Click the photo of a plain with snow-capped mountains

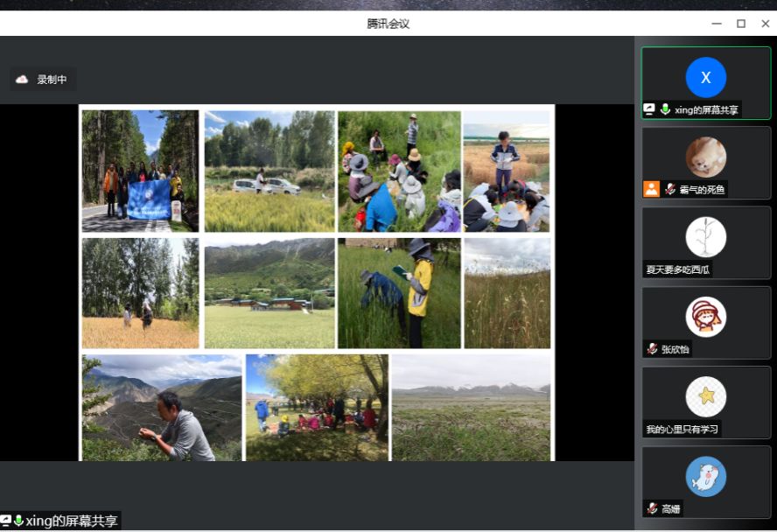[x=472, y=408]
